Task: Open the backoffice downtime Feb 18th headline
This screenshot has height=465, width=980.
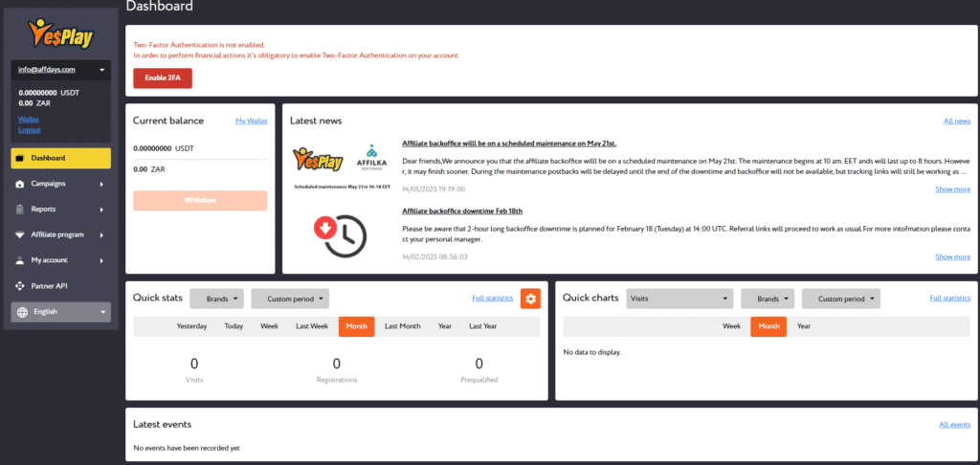Action: coord(462,210)
